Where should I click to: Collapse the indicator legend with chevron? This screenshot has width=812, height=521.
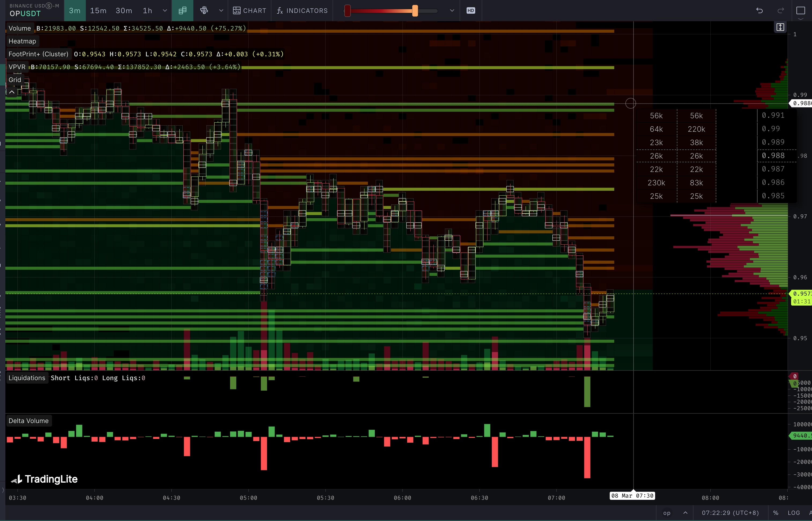click(12, 92)
